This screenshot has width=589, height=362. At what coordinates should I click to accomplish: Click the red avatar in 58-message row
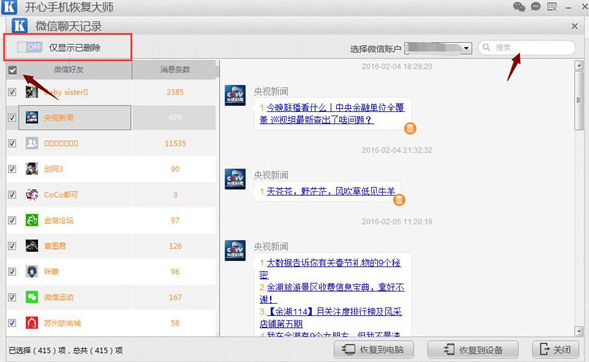pyautogui.click(x=32, y=323)
